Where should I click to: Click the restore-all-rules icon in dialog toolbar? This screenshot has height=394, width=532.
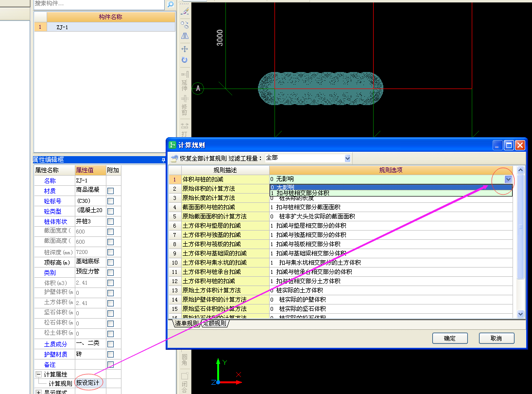click(x=174, y=158)
